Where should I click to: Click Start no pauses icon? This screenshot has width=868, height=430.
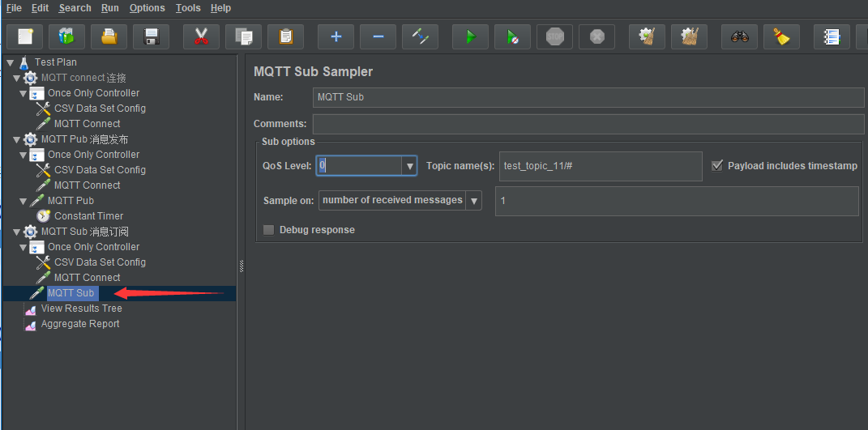tap(512, 37)
